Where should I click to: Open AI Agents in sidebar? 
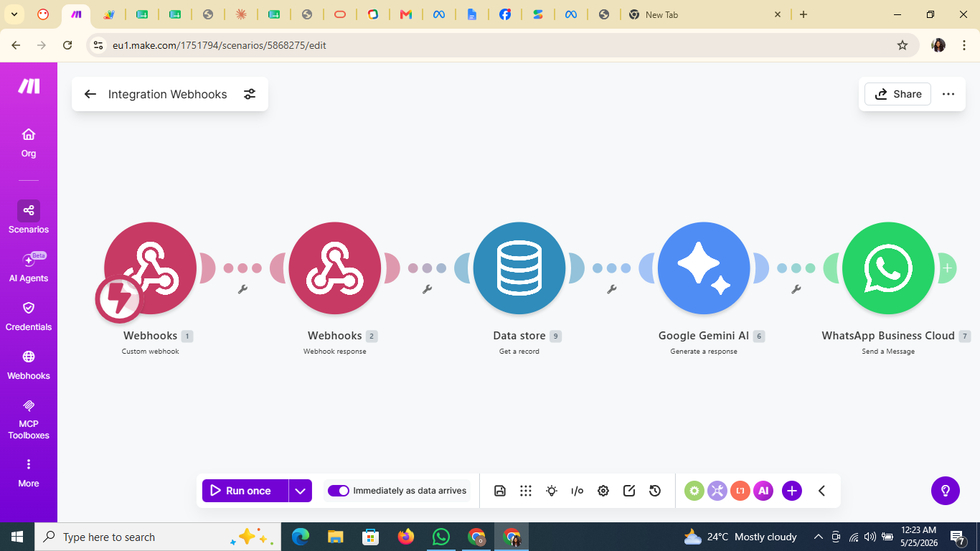pyautogui.click(x=29, y=268)
